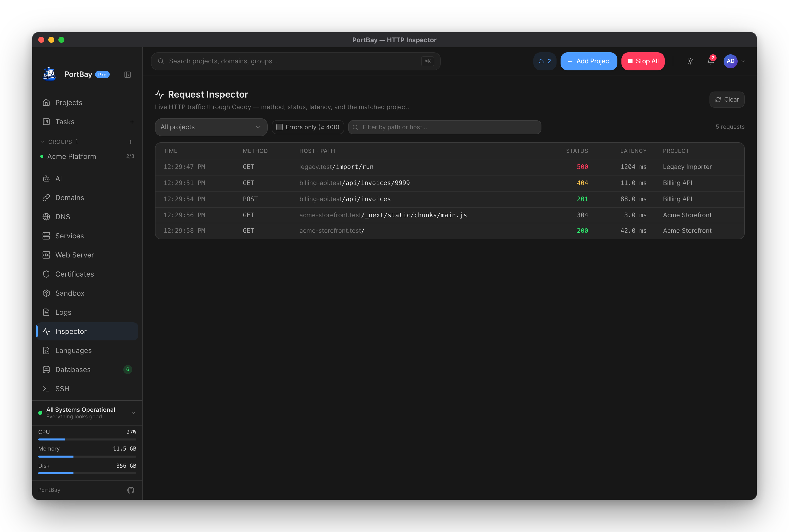Open GitHub link icon in sidebar footer
This screenshot has height=532, width=789.
point(131,490)
